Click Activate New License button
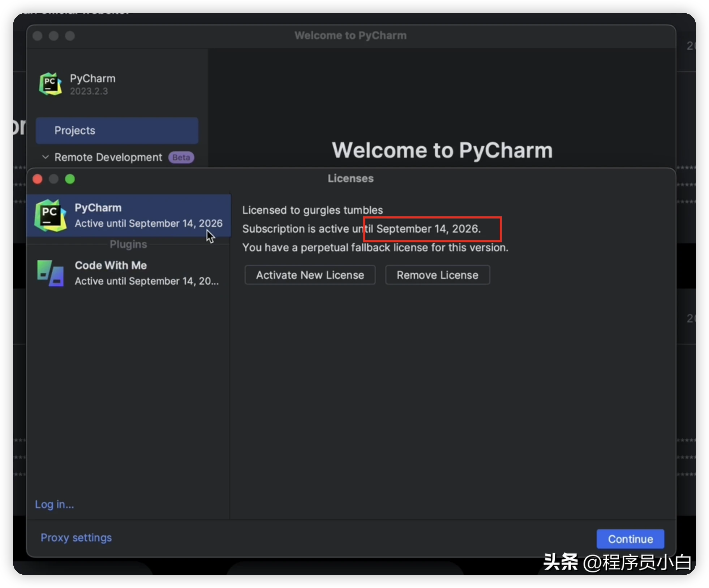The height and width of the screenshot is (588, 709). click(x=310, y=275)
